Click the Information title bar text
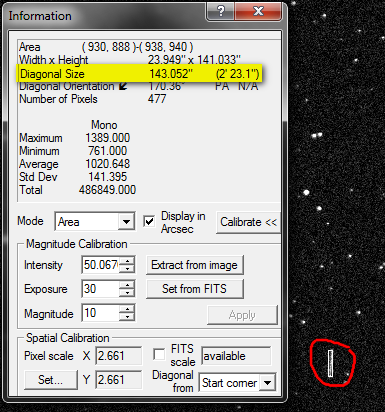Screen dimensions: 385x412 pos(40,16)
